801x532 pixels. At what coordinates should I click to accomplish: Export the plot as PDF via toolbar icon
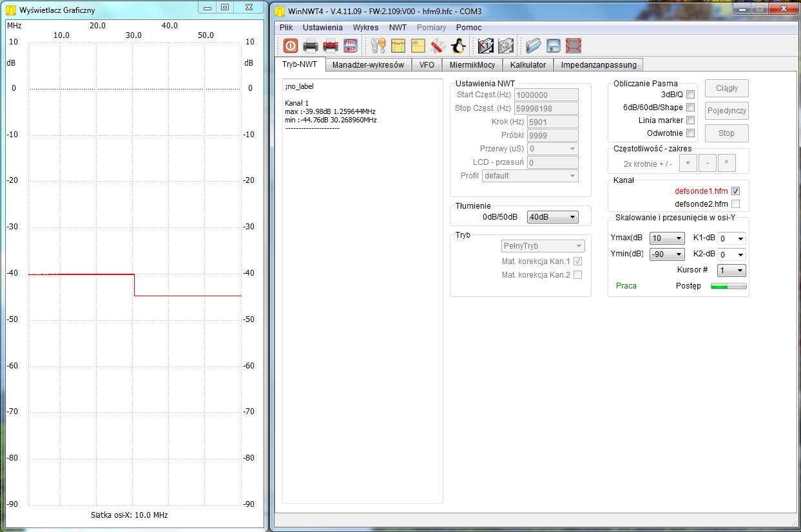331,46
